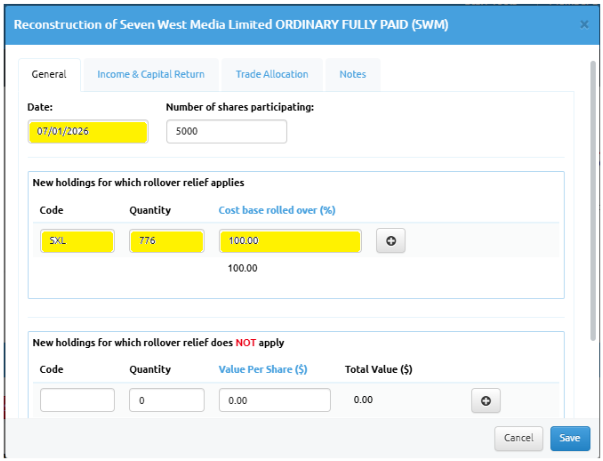
Task: Click the SXL code input field
Action: pyautogui.click(x=78, y=241)
